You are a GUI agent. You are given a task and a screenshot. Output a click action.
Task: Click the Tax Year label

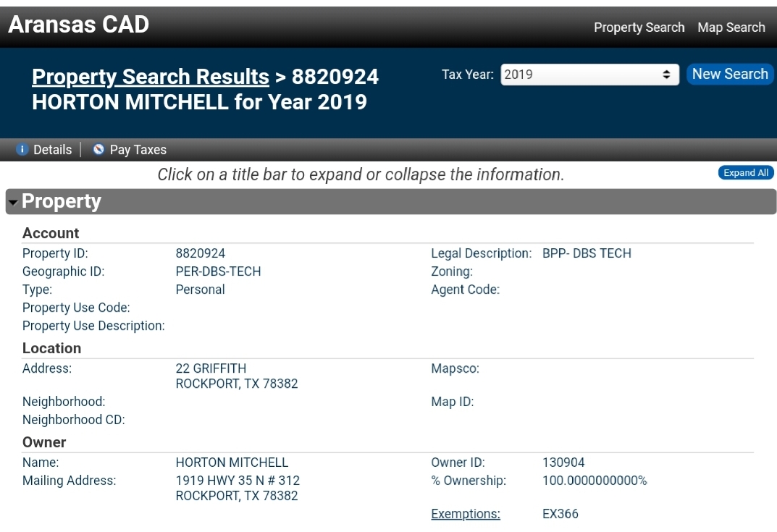click(x=467, y=75)
